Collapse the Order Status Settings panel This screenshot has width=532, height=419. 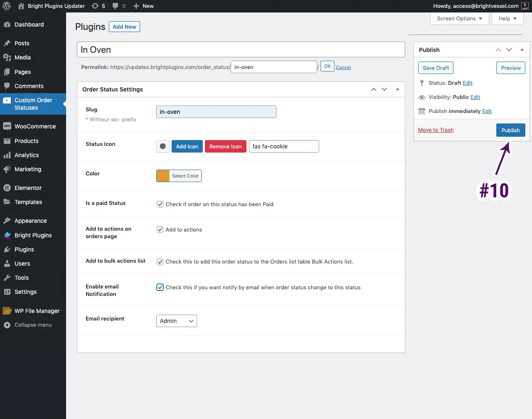[x=397, y=89]
